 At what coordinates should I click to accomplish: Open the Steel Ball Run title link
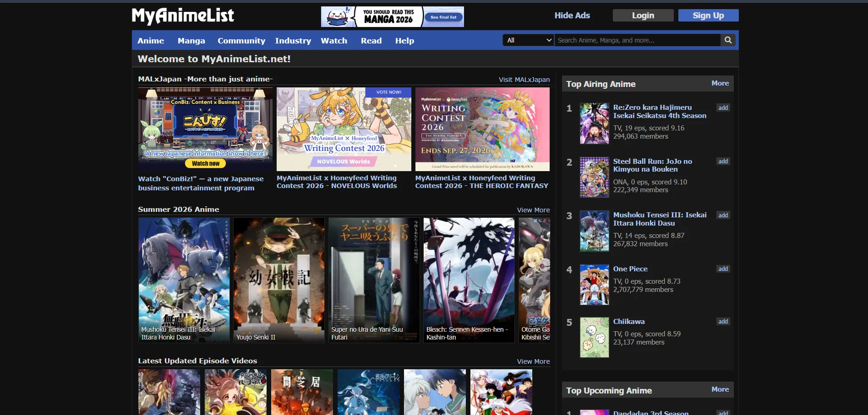(x=652, y=165)
